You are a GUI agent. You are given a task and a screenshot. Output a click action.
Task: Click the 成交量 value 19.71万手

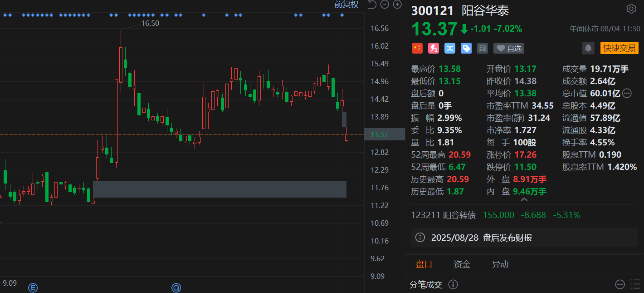tap(610, 69)
